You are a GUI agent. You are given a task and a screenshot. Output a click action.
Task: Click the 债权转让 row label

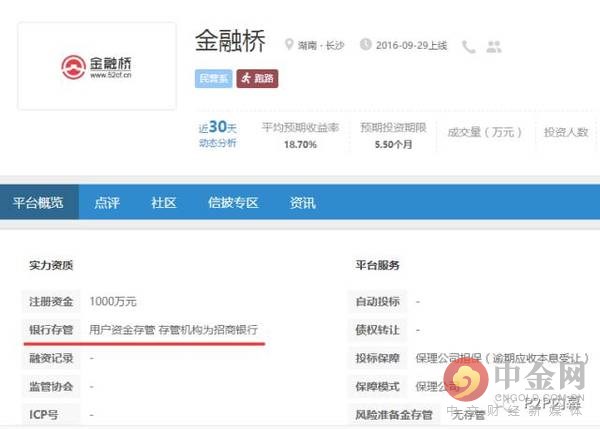click(377, 329)
